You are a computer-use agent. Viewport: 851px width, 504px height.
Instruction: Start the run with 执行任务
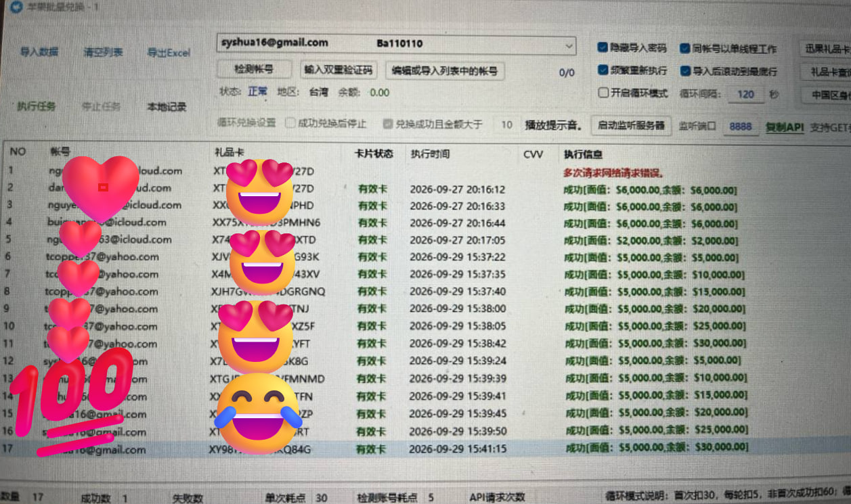tap(36, 106)
